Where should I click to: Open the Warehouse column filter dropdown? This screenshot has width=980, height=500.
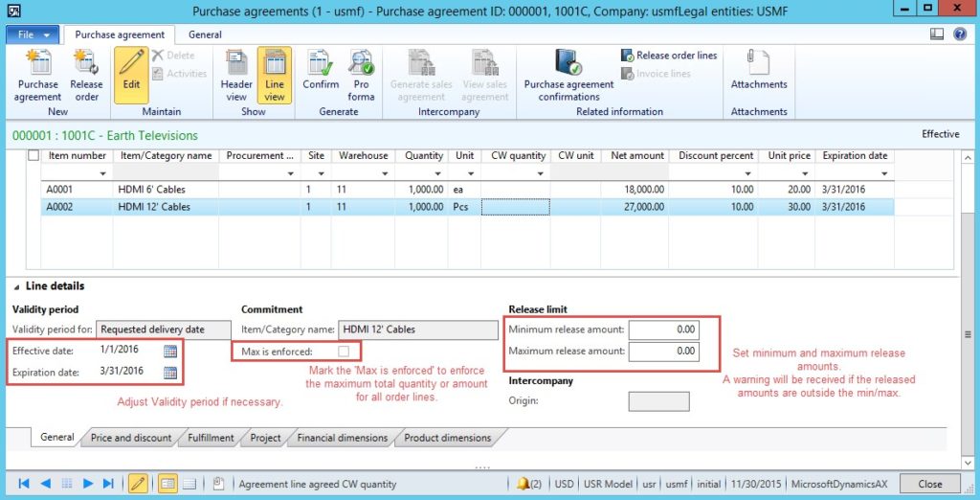386,173
